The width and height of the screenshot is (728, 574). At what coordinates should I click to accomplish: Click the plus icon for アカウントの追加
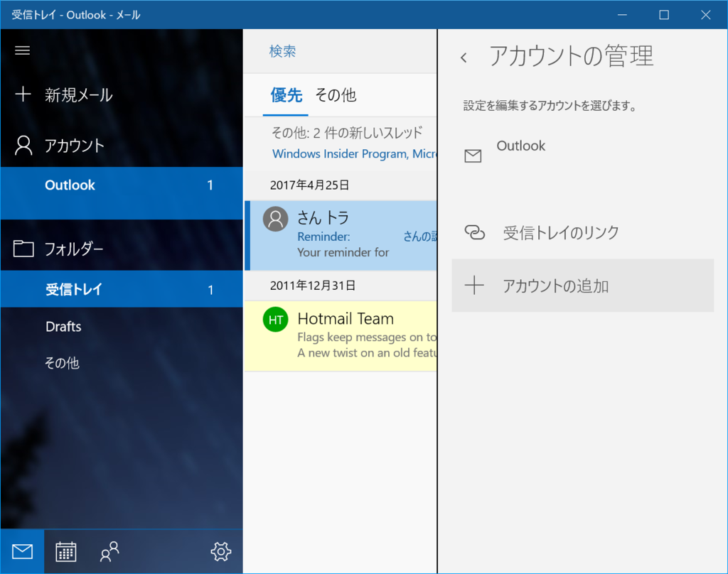(x=474, y=286)
